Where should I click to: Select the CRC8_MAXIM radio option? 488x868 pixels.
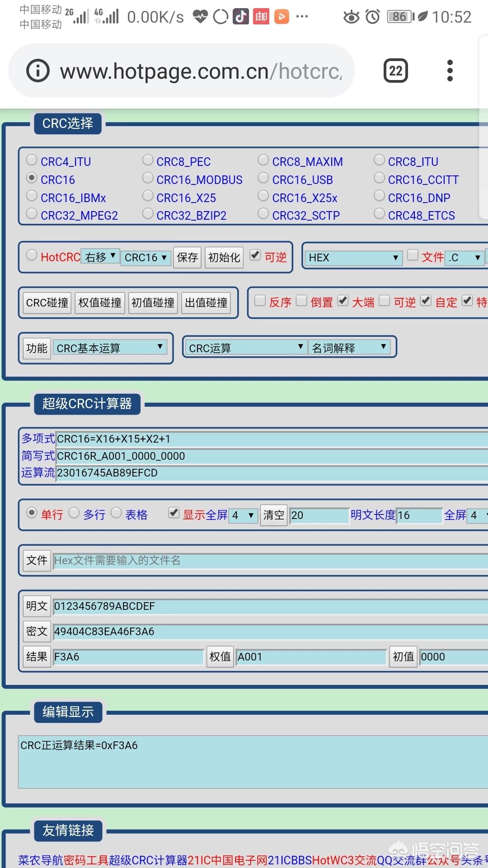(263, 160)
